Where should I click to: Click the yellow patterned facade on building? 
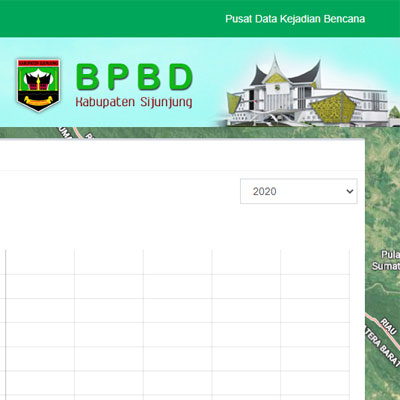click(333, 107)
